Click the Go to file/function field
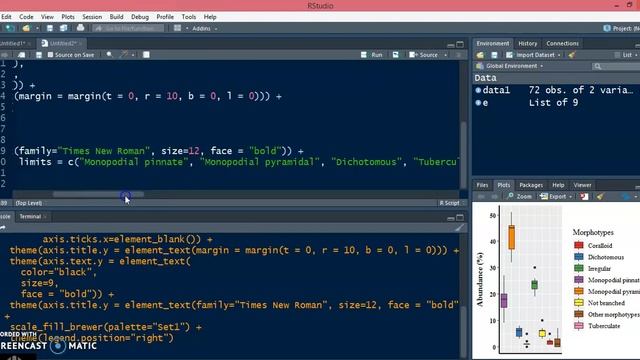Viewport: 640px width, 360px height. tap(129, 28)
